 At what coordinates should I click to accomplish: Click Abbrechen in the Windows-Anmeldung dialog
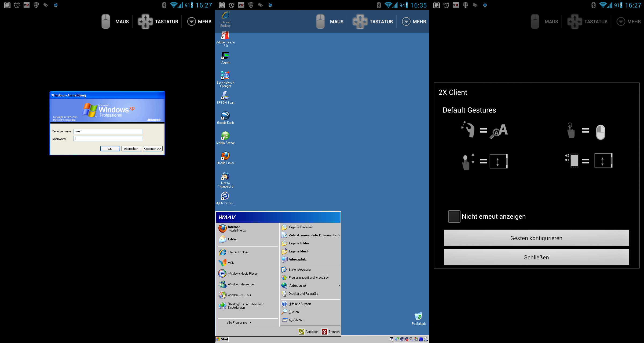tap(131, 149)
